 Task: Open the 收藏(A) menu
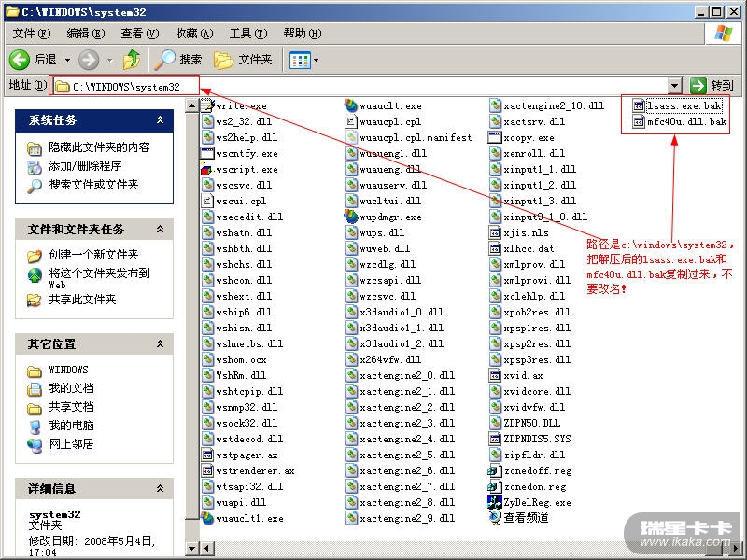[x=194, y=34]
